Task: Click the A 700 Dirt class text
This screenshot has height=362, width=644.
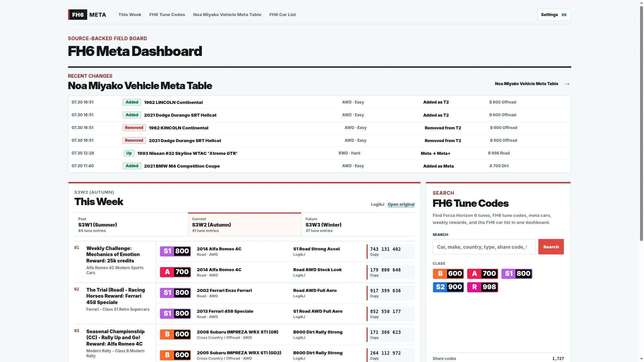Action: click(499, 166)
